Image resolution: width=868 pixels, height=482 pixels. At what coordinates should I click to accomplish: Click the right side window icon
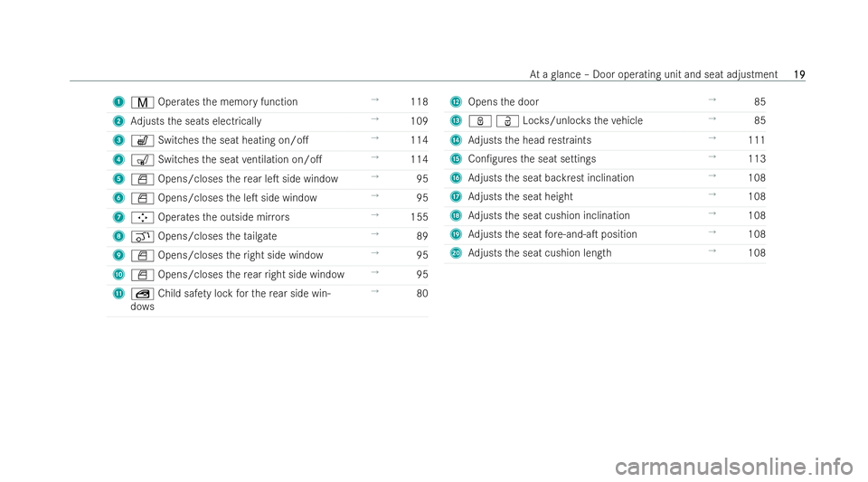click(x=142, y=256)
